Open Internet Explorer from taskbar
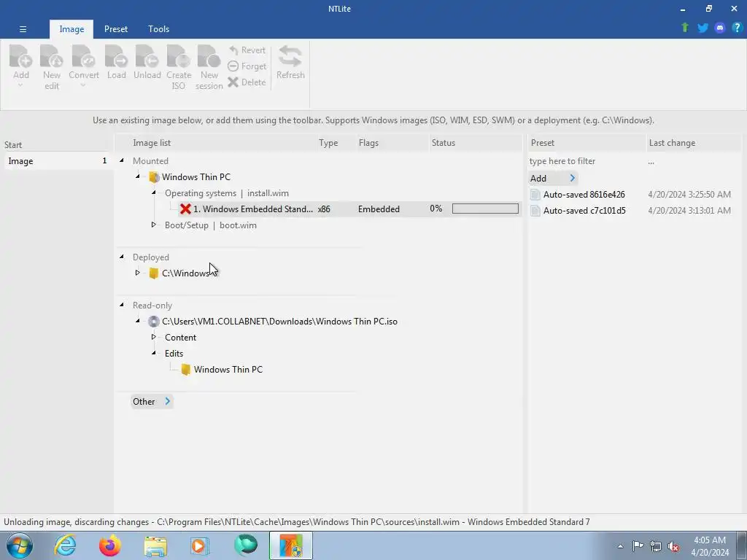The height and width of the screenshot is (560, 747). coord(65,545)
